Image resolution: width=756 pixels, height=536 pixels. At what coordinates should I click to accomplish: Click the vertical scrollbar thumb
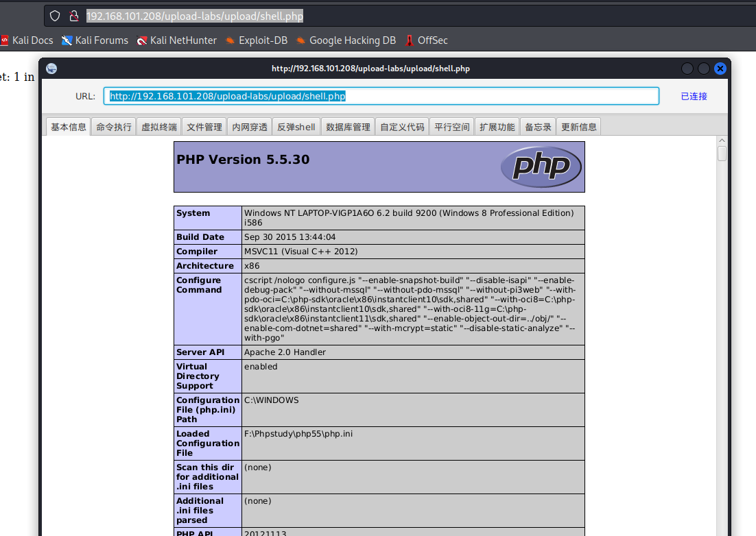click(722, 154)
